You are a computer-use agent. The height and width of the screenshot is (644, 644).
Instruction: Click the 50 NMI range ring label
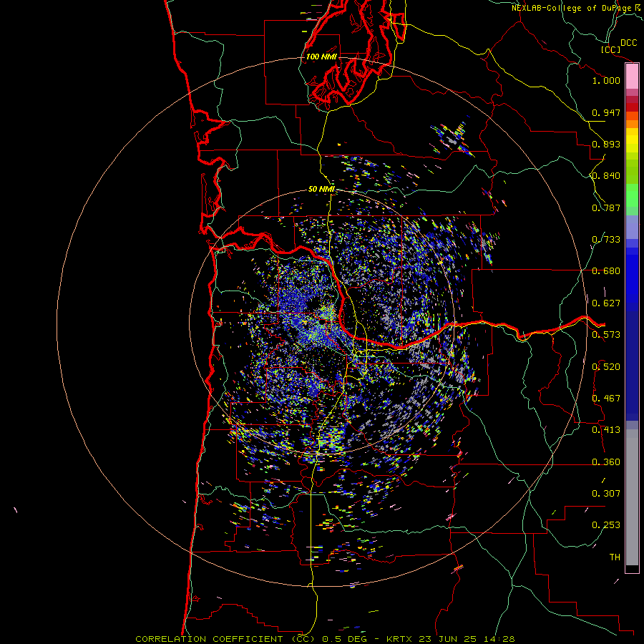point(321,190)
